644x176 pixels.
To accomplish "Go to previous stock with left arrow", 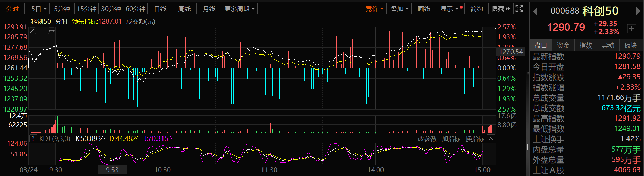I will coord(535,11).
